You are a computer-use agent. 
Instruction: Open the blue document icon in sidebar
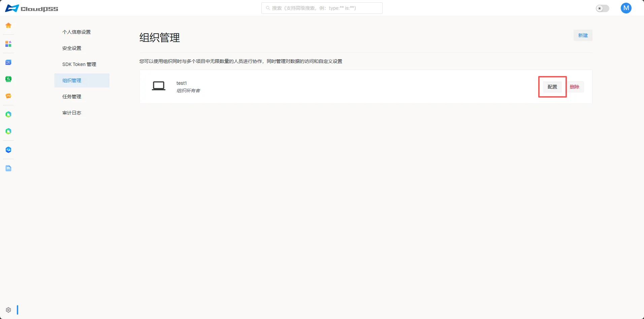8,168
